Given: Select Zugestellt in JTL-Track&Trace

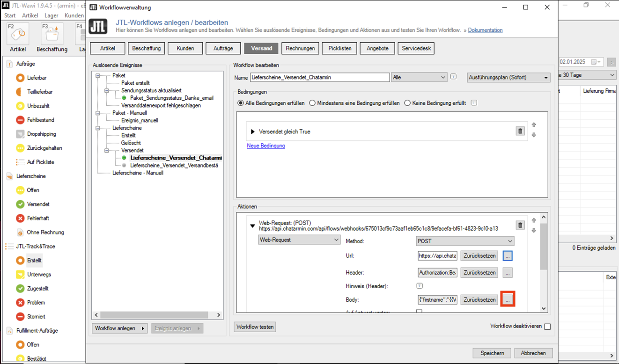Looking at the screenshot, I should coord(37,288).
